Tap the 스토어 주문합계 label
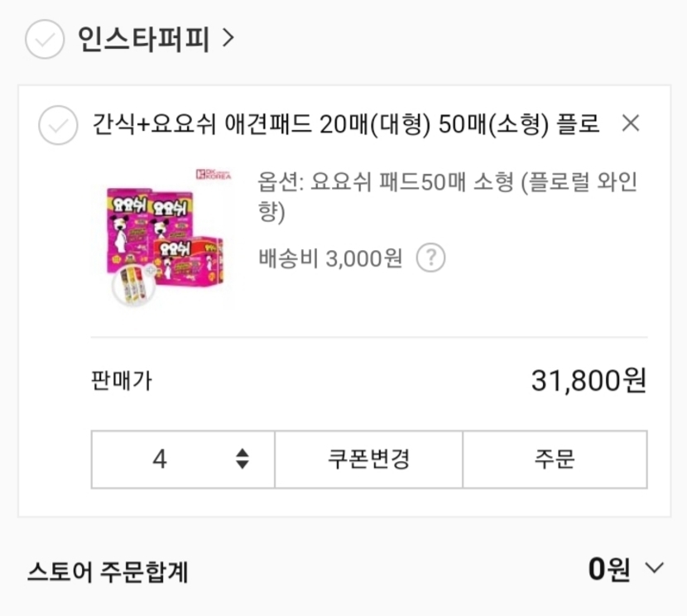687x616 pixels. tap(108, 570)
